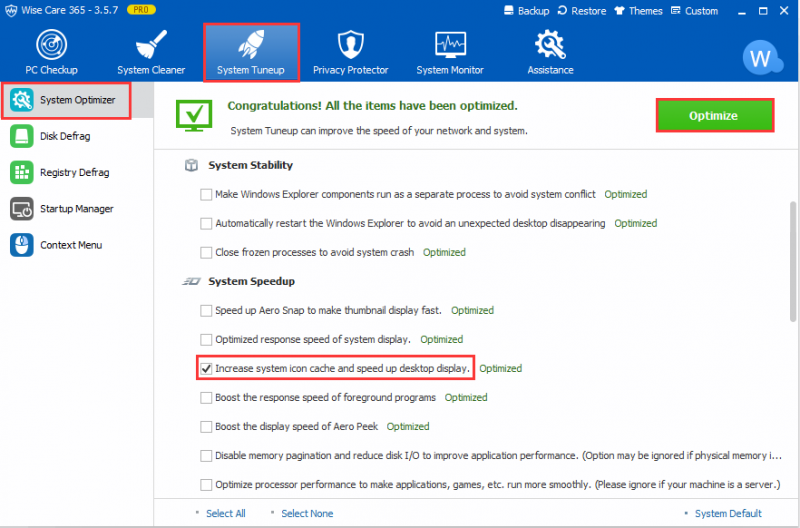Click the Backup text button
Viewport: 800px width, 528px height.
click(533, 11)
